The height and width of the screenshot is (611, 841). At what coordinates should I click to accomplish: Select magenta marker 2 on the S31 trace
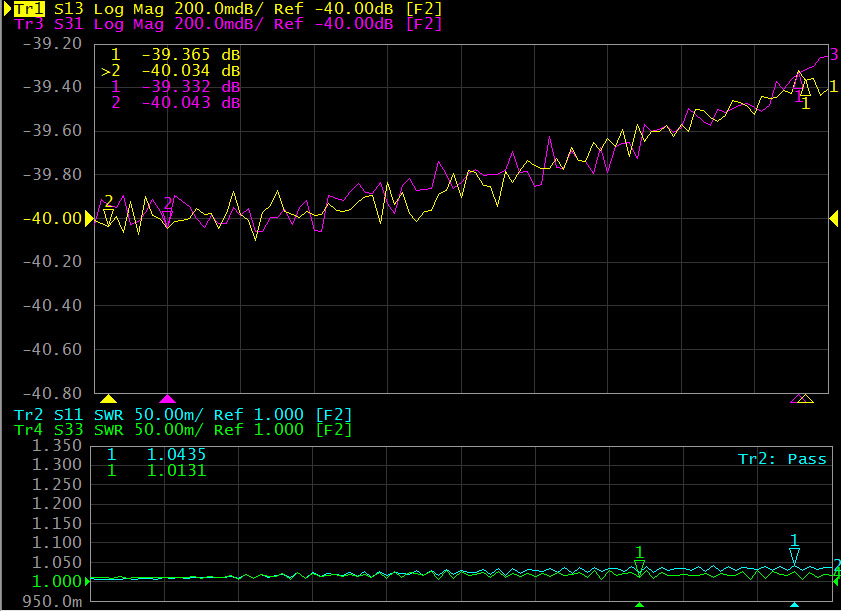(x=167, y=211)
